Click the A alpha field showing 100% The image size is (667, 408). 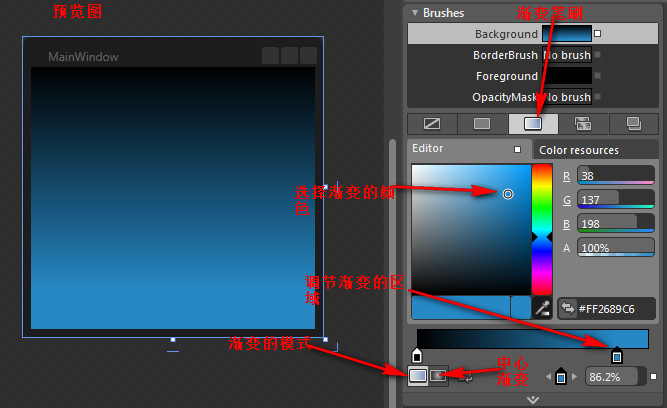(x=616, y=247)
